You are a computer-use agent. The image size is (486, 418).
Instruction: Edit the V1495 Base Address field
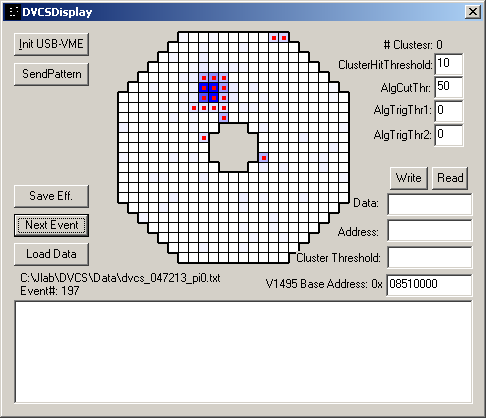click(429, 285)
